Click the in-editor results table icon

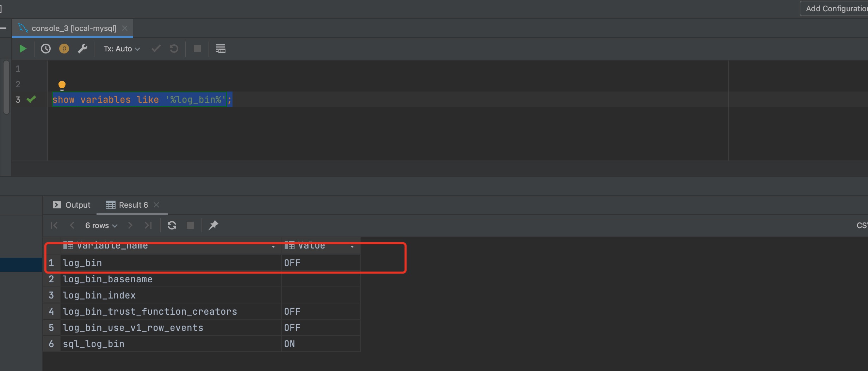click(x=221, y=49)
